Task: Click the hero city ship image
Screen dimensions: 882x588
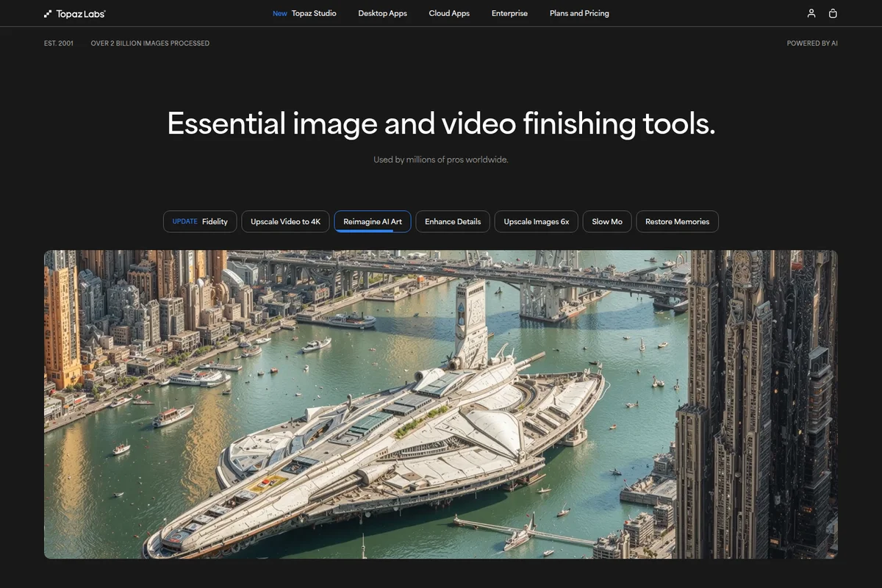Action: click(441, 403)
